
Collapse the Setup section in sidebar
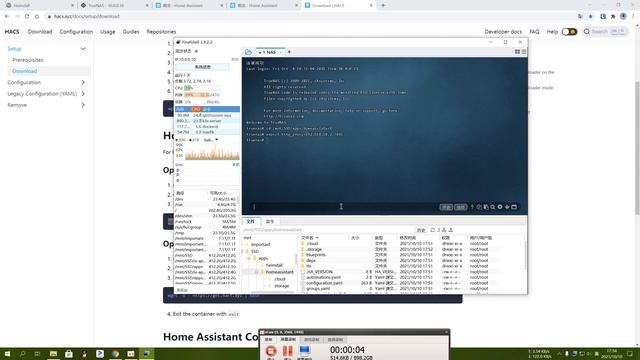click(83, 49)
